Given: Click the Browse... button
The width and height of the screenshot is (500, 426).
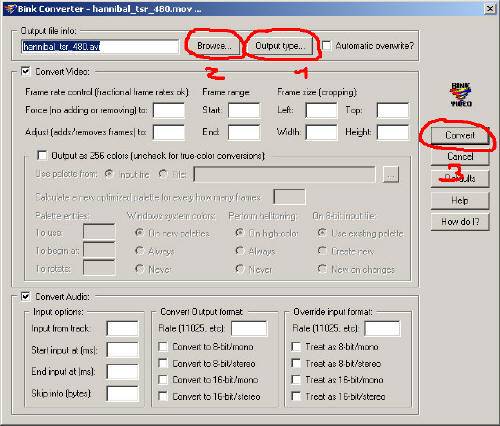Looking at the screenshot, I should [x=214, y=46].
